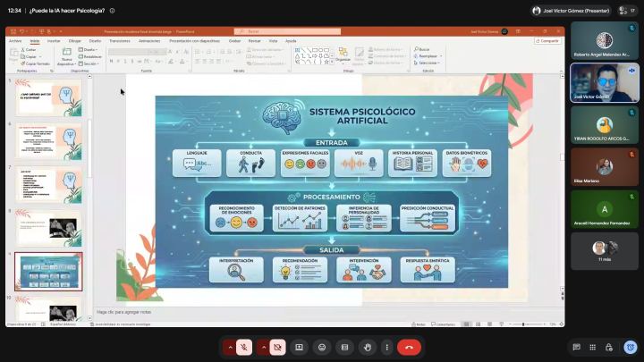This screenshot has height=362, width=644.
Task: Click the Joel Victor Gómez (Presenter) chip
Action: click(571, 11)
